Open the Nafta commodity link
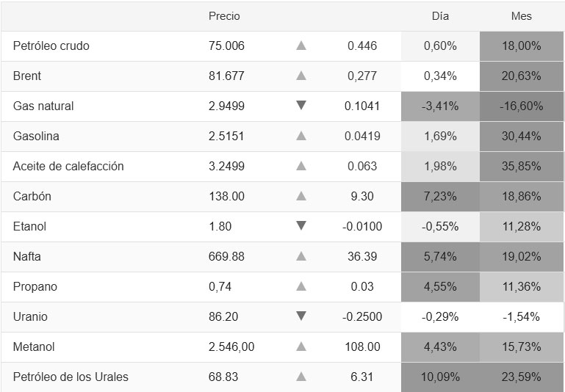Screen dimensions: 565x392 (29, 256)
